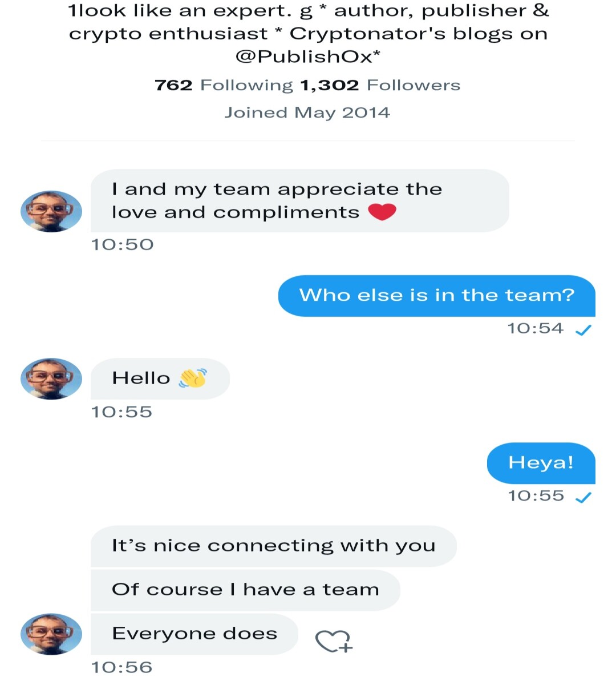This screenshot has height=685, width=616.
Task: Click the read checkmark next to 10:54
Action: point(583,329)
